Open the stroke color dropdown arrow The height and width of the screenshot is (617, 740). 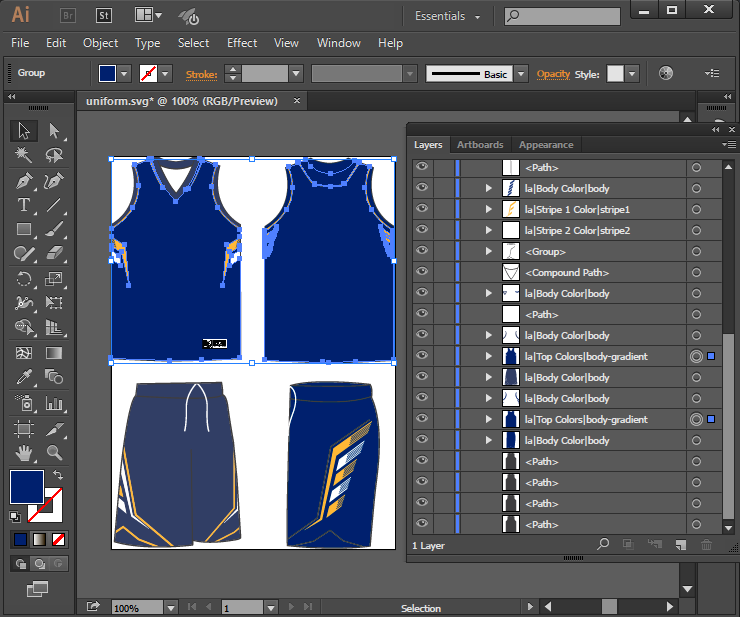point(165,74)
